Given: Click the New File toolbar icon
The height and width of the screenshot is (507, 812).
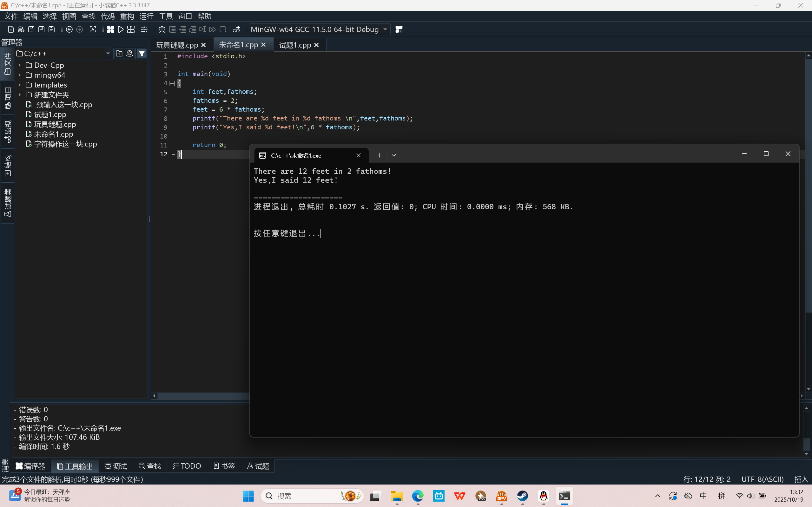Looking at the screenshot, I should tap(11, 29).
